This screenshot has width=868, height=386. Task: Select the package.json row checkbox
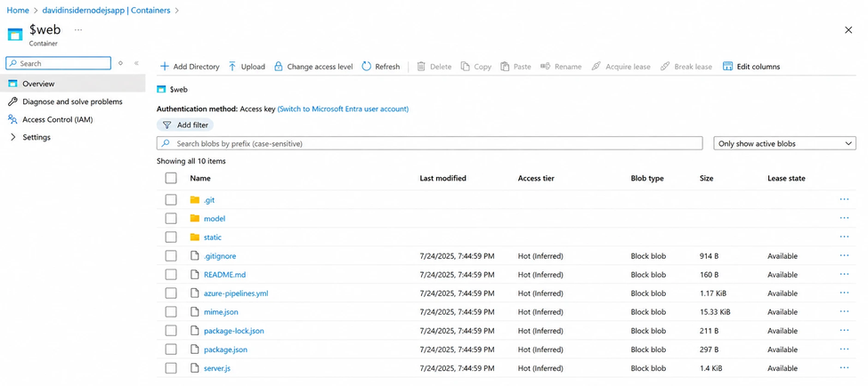(x=171, y=350)
